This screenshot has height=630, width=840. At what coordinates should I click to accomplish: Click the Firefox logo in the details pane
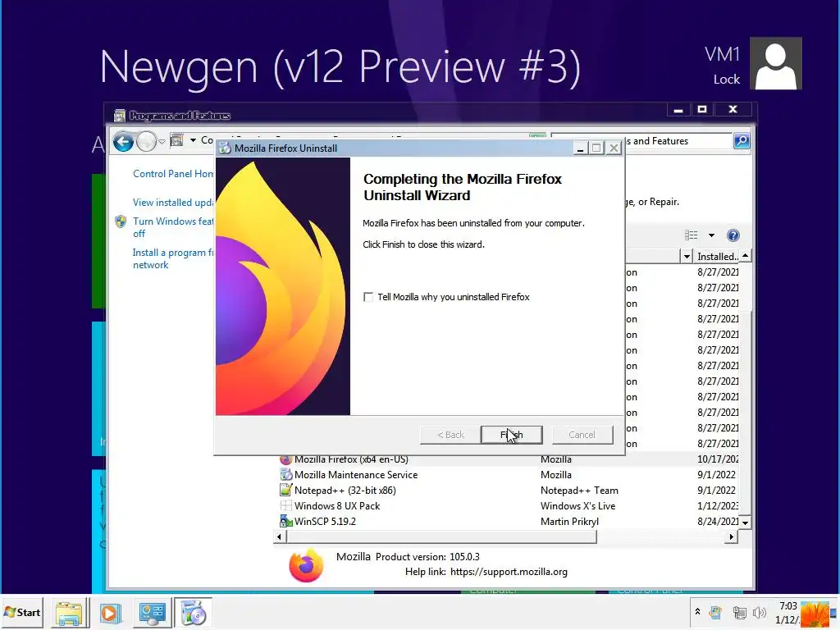pyautogui.click(x=306, y=564)
